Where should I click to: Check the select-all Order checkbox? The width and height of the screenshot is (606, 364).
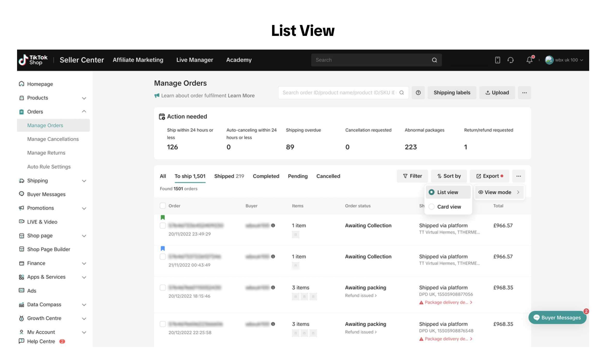[x=163, y=206]
